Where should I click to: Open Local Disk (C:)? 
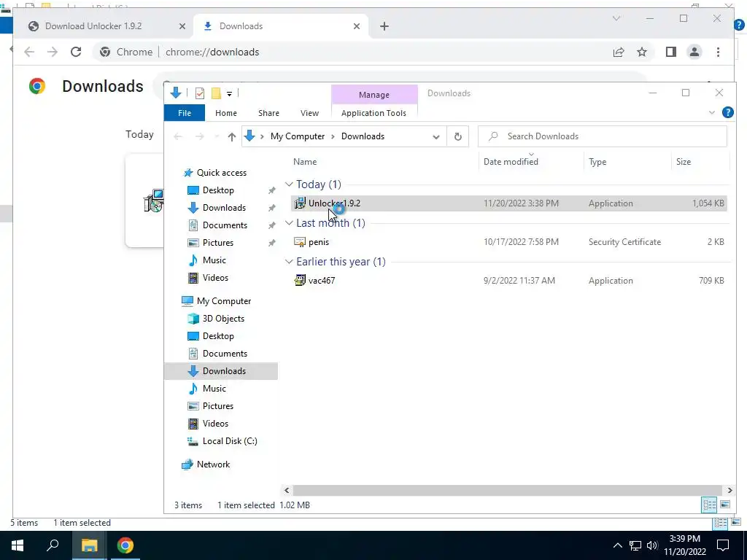pyautogui.click(x=230, y=441)
